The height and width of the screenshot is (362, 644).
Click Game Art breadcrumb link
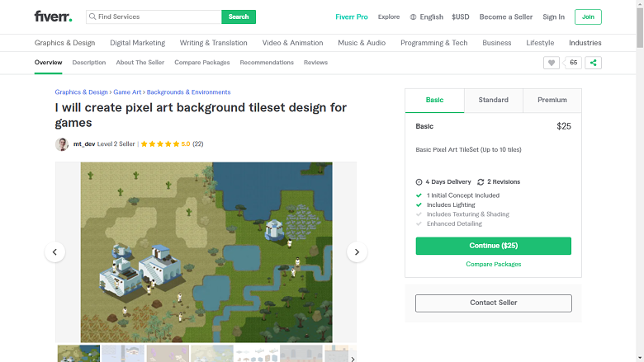pyautogui.click(x=127, y=92)
